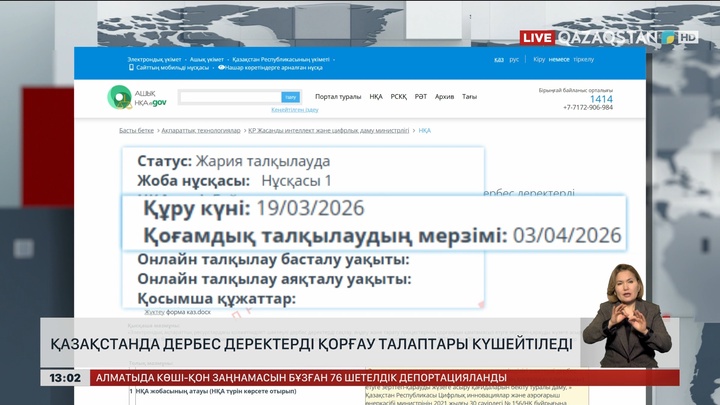Click the LIVE badge on broadcast
This screenshot has height=405, width=720.
click(537, 38)
